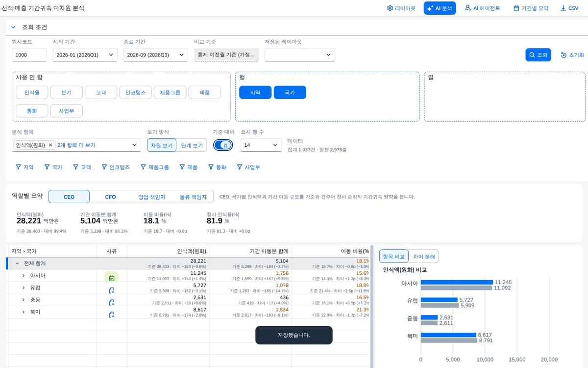Click the unused 분기 dimension chip
Image resolution: width=588 pixels, height=368 pixels.
tap(66, 92)
